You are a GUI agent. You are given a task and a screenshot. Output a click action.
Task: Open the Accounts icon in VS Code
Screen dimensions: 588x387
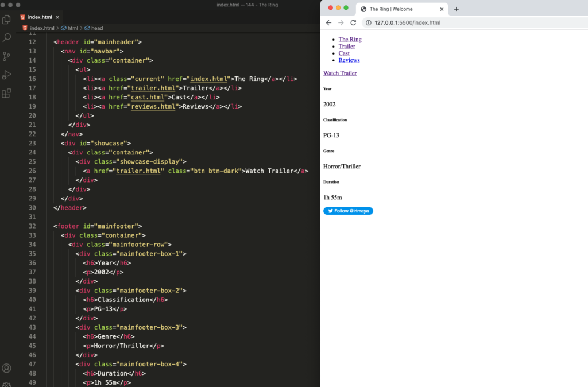6,368
